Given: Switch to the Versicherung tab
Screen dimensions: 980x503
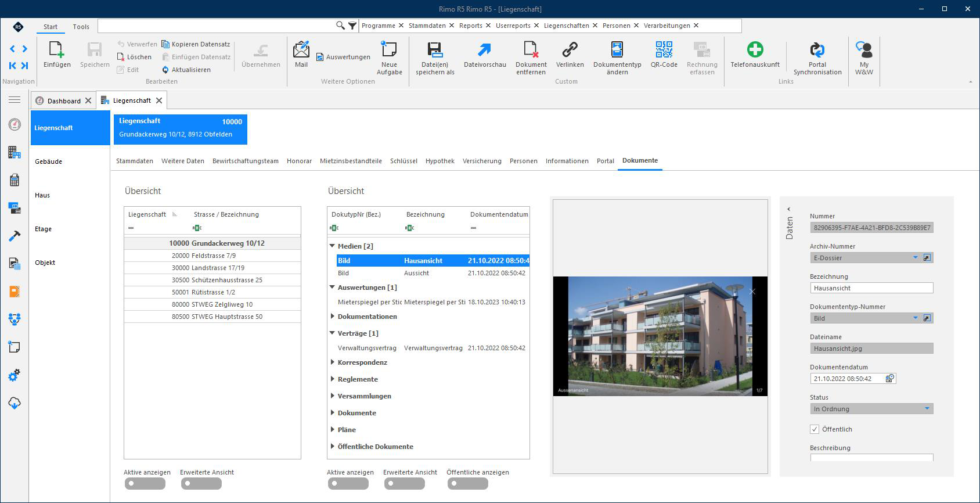Looking at the screenshot, I should (x=482, y=161).
